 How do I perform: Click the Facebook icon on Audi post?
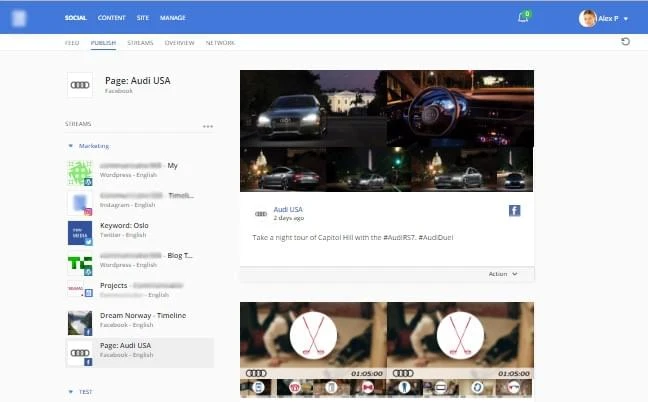click(x=515, y=211)
